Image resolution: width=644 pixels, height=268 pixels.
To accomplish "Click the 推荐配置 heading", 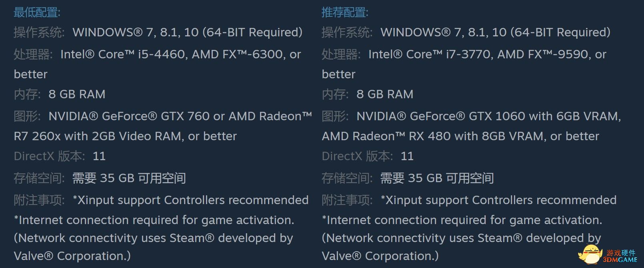I will pos(345,12).
